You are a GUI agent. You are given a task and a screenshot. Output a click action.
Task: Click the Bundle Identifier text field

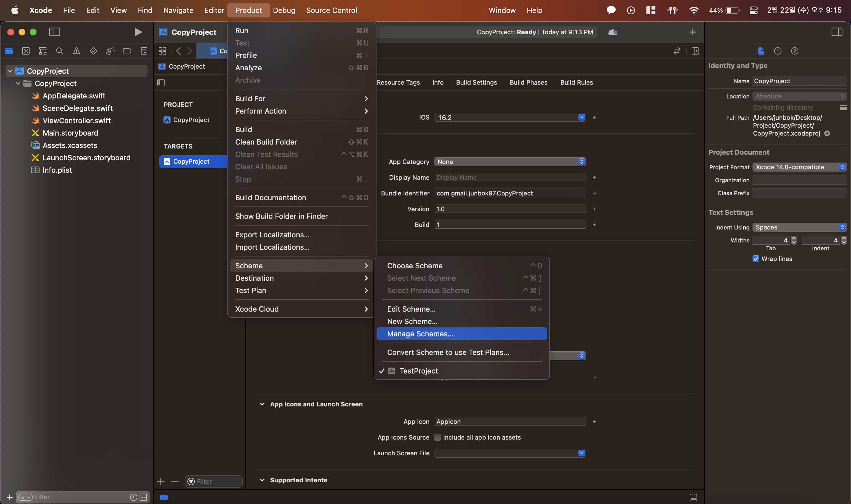pyautogui.click(x=510, y=193)
